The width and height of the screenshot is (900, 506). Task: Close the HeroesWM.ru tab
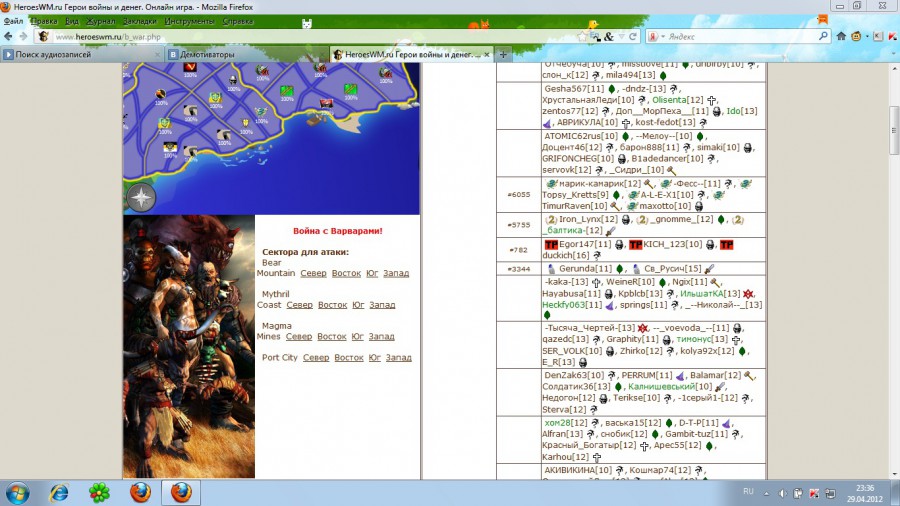487,55
